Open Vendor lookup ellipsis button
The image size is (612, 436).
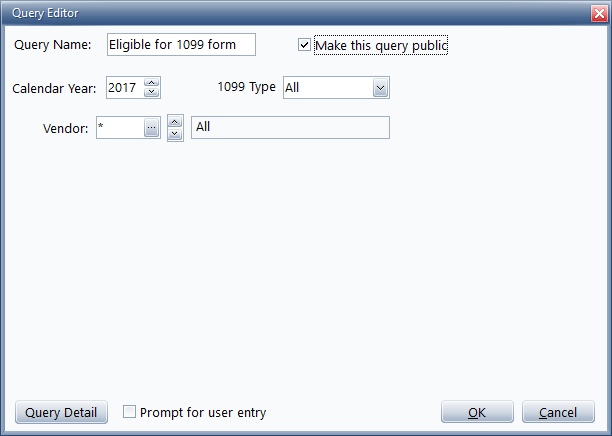click(151, 128)
